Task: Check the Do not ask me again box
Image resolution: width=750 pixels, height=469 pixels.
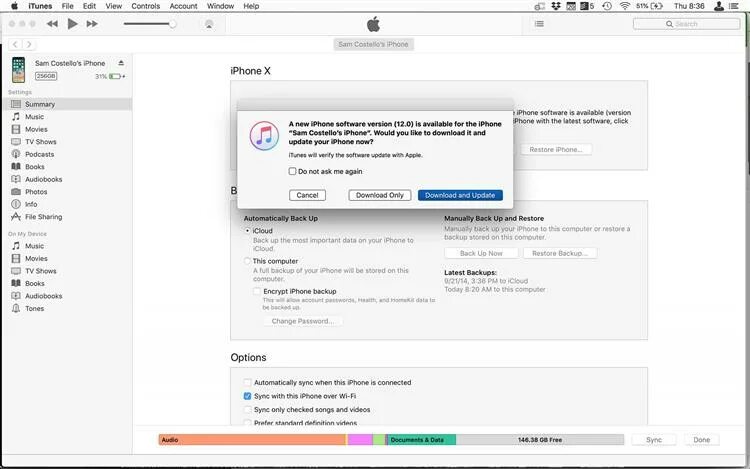Action: point(292,171)
